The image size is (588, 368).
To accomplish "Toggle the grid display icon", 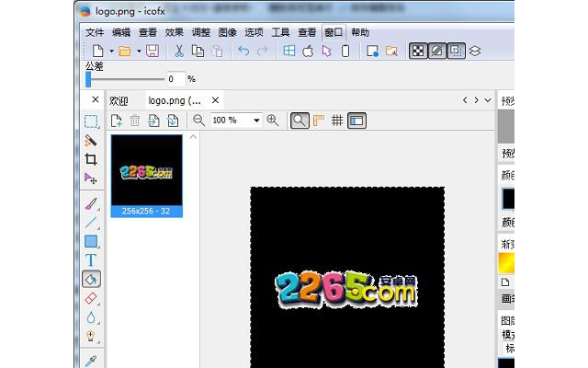I will click(337, 121).
